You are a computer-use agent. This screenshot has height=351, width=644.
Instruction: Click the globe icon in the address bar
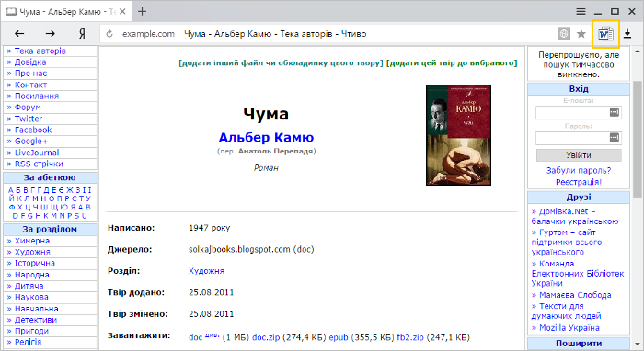pos(564,34)
